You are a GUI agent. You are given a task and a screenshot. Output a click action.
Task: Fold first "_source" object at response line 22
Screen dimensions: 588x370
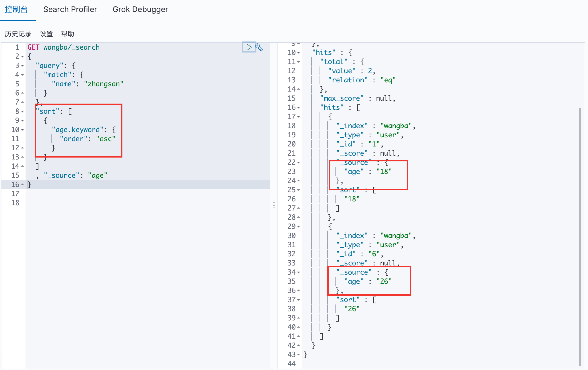click(x=299, y=163)
